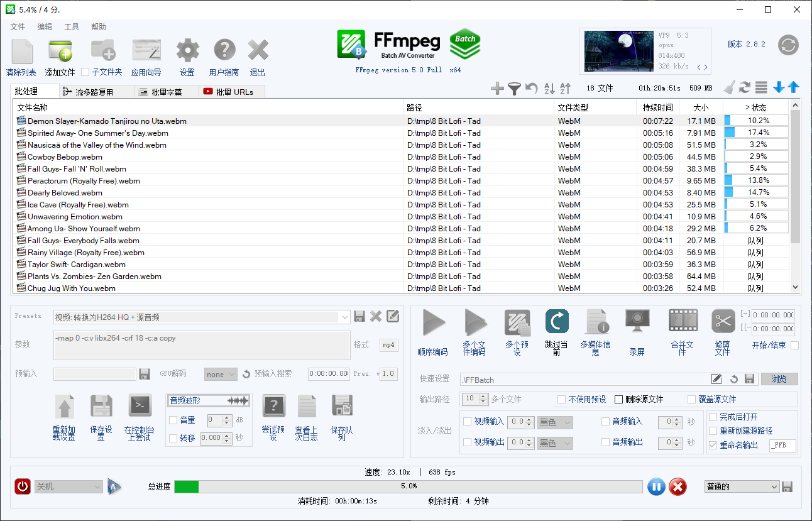This screenshot has width=812, height=521.
Task: Open the mp4 格式 dropdown
Action: [x=388, y=344]
